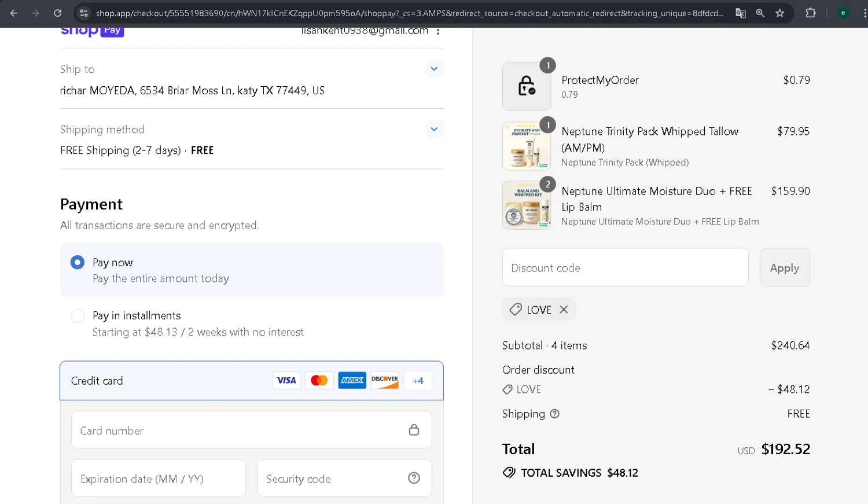
Task: Click the browser address bar URL
Action: click(x=410, y=13)
